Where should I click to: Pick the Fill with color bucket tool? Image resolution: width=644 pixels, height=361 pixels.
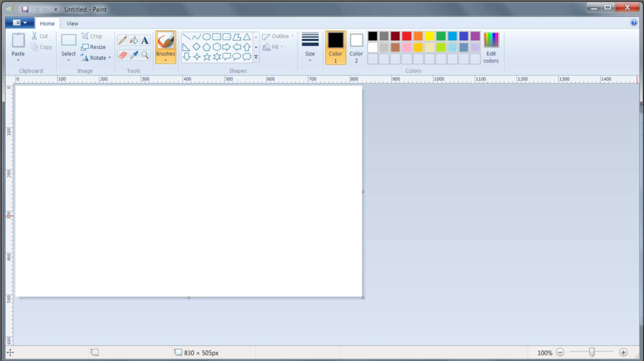coord(133,40)
